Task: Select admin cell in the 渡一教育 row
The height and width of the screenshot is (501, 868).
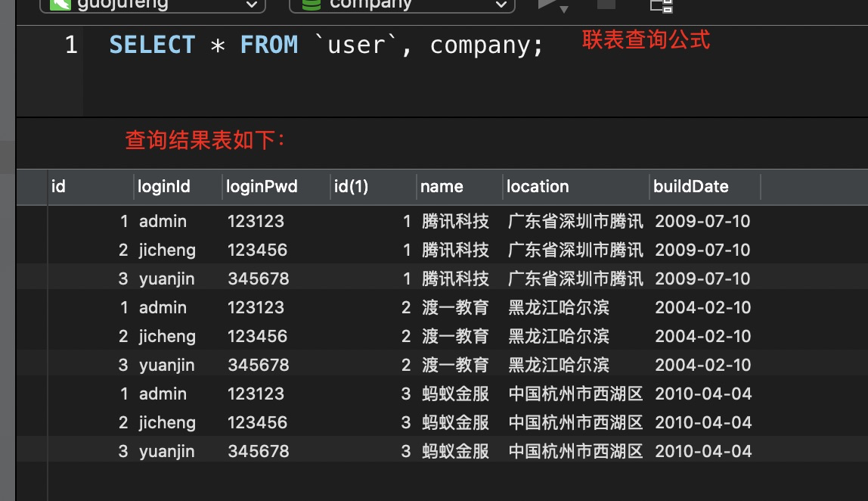Action: 163,307
